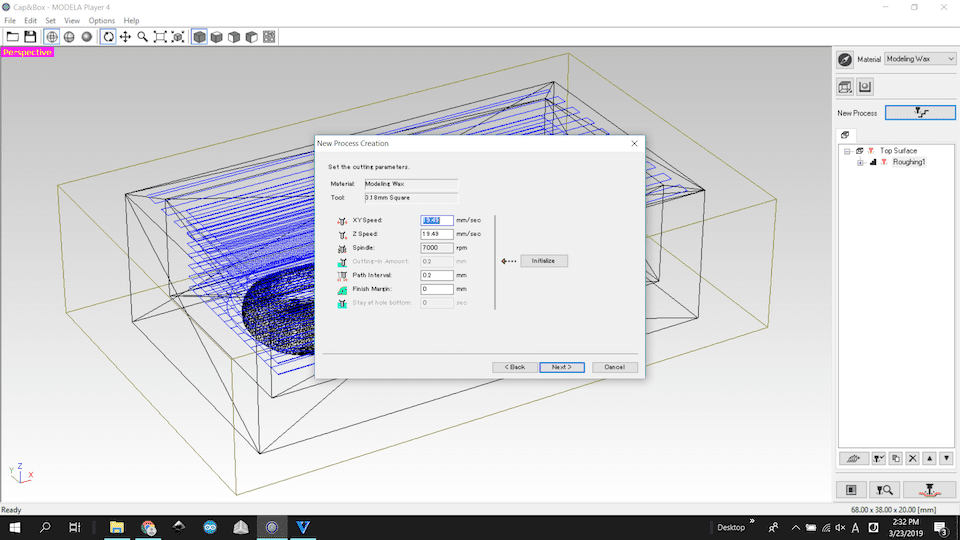Click the Finish Margin input field
This screenshot has height=540, width=960.
(437, 289)
